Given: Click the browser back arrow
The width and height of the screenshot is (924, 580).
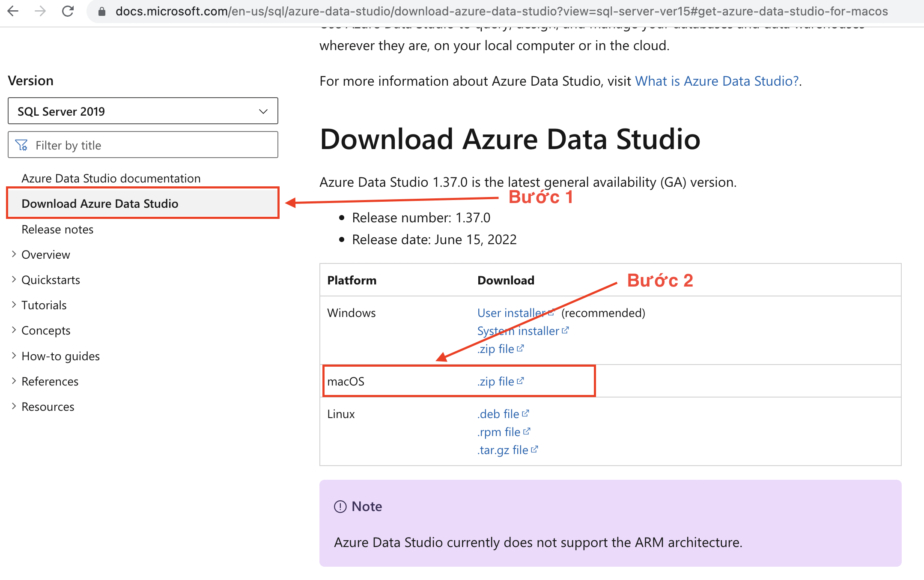Looking at the screenshot, I should pos(13,11).
